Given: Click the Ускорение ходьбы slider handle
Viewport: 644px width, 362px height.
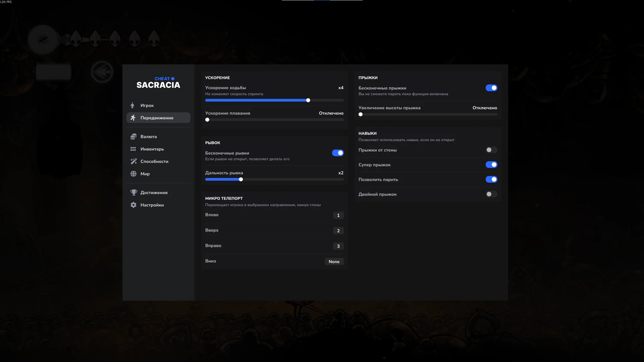Looking at the screenshot, I should point(308,100).
